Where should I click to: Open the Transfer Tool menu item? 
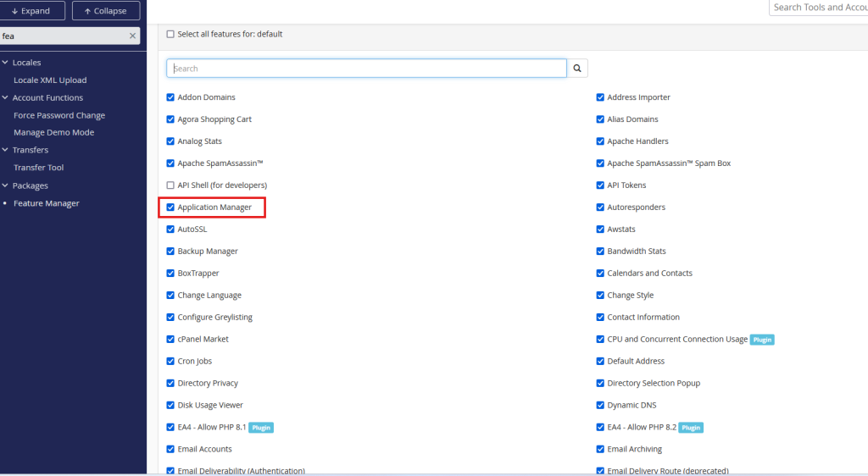[38, 168]
